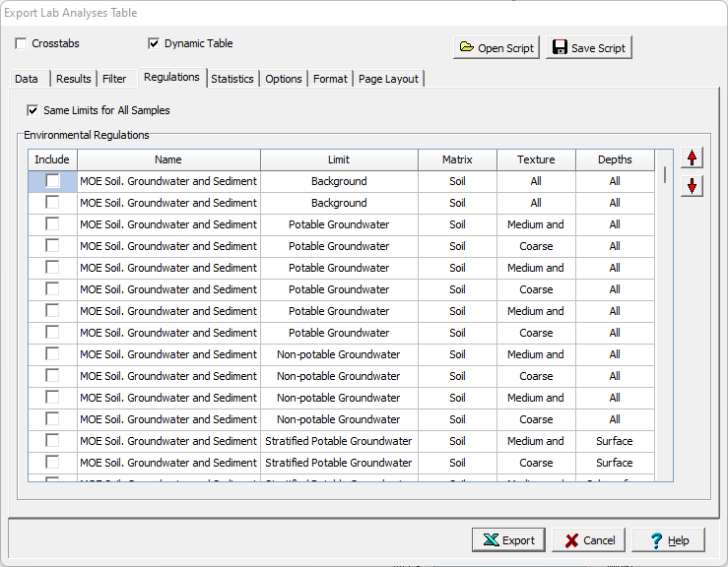The image size is (728, 567).
Task: Switch to the Statistics tab
Action: tap(232, 79)
